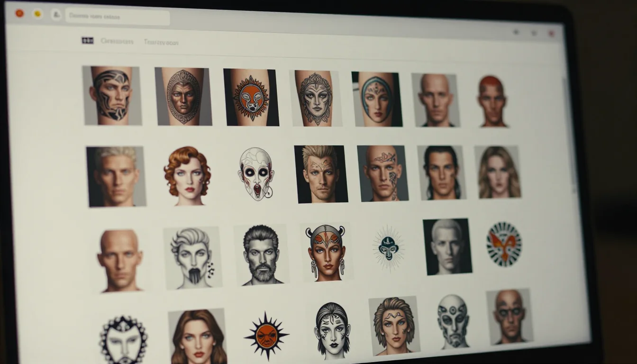
Task: Click the gray icon left of the red toolbar icon
Action: click(534, 33)
